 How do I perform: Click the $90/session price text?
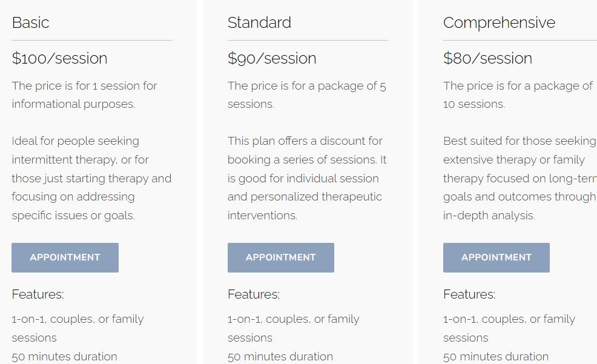pos(272,58)
